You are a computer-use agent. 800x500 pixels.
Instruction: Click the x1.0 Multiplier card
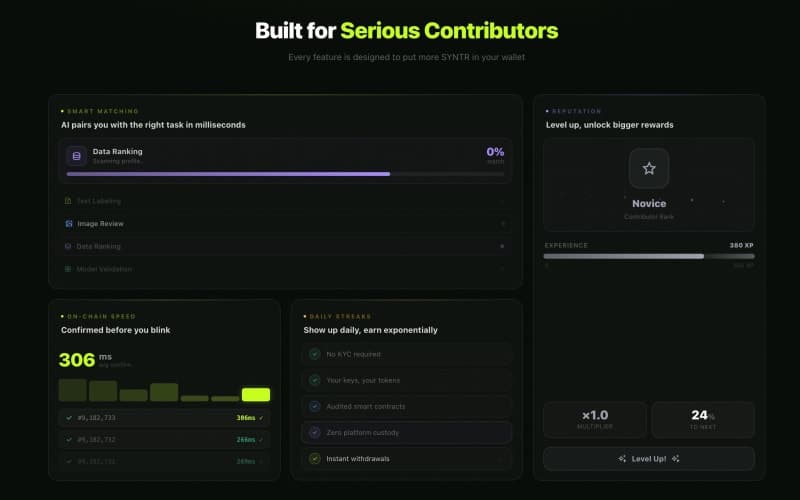tap(595, 419)
